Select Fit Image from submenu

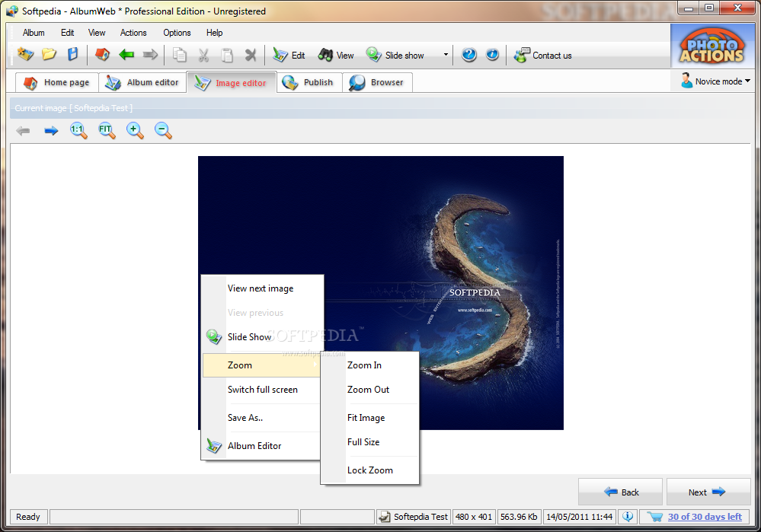click(x=369, y=418)
